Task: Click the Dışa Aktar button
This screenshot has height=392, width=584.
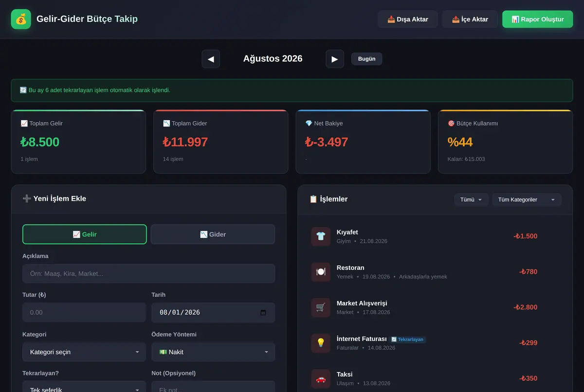Action: point(408,19)
